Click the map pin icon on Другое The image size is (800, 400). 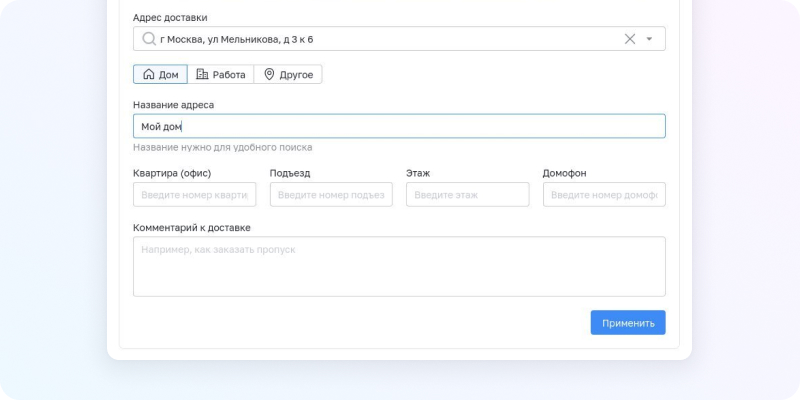click(x=269, y=74)
